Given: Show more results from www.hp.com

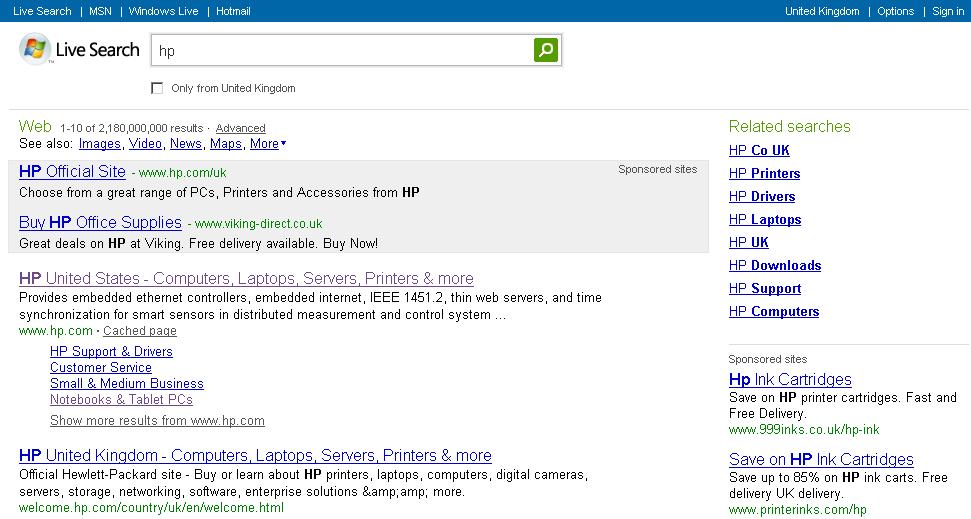Looking at the screenshot, I should pyautogui.click(x=157, y=421).
